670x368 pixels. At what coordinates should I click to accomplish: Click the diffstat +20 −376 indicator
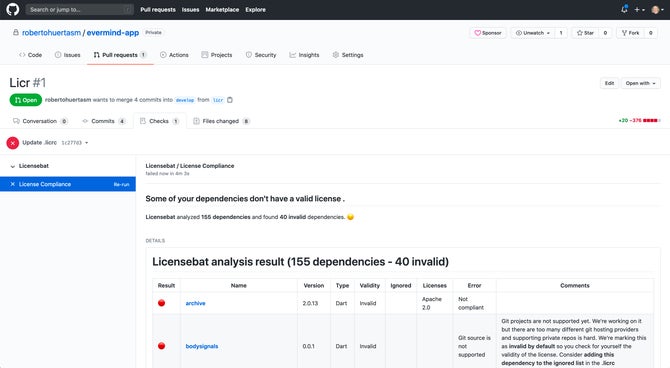639,121
